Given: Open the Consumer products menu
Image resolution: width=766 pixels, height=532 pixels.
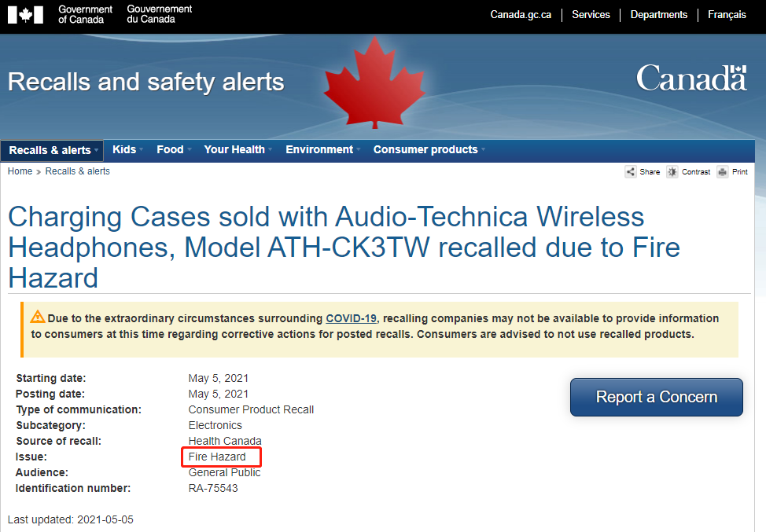Looking at the screenshot, I should point(429,150).
